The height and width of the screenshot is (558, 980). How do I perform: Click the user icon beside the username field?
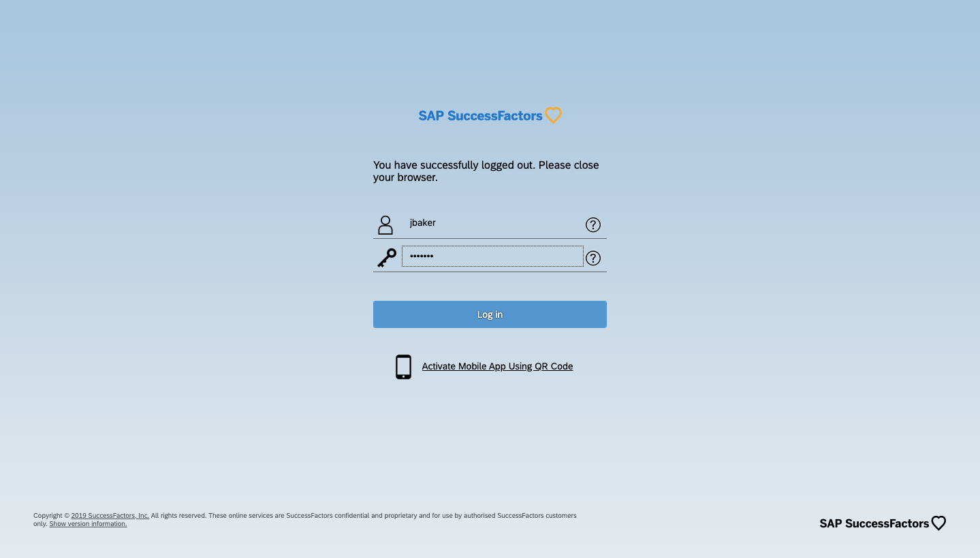tap(385, 225)
